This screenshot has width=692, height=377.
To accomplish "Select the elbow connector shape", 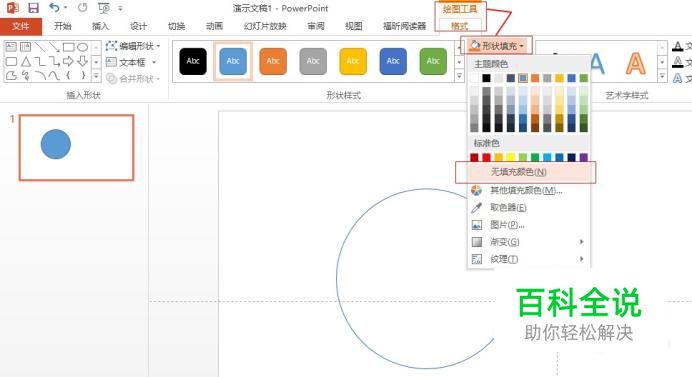I will pos(40,61).
